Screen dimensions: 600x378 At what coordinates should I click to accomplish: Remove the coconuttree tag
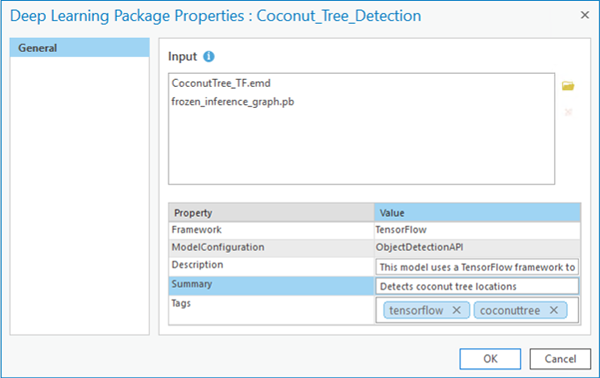(x=554, y=310)
